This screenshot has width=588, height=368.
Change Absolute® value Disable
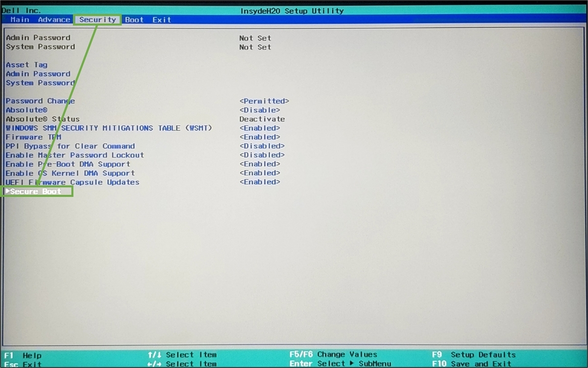(x=260, y=110)
